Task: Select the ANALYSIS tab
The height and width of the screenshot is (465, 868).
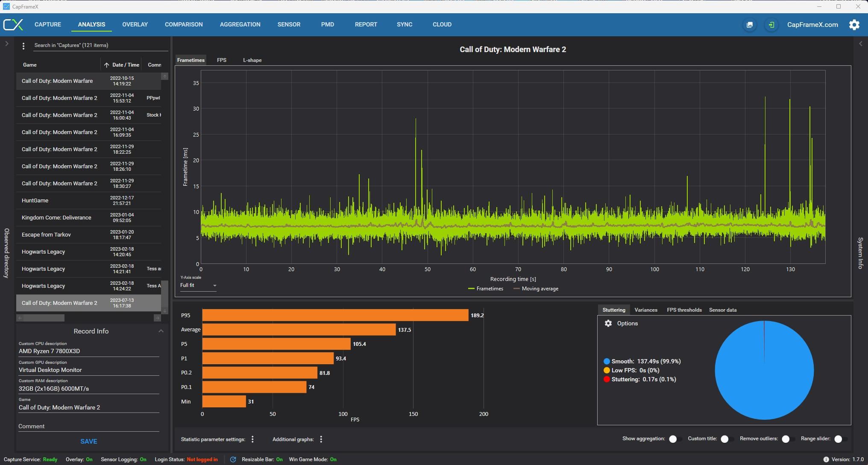Action: click(91, 24)
